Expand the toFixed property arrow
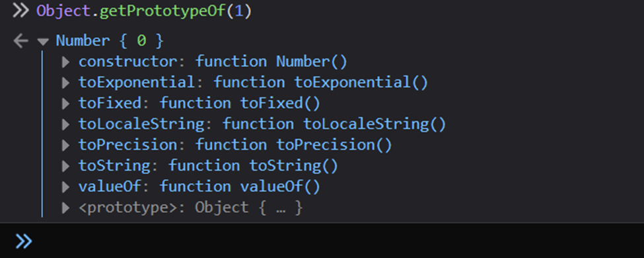The image size is (644, 258). coord(65,104)
